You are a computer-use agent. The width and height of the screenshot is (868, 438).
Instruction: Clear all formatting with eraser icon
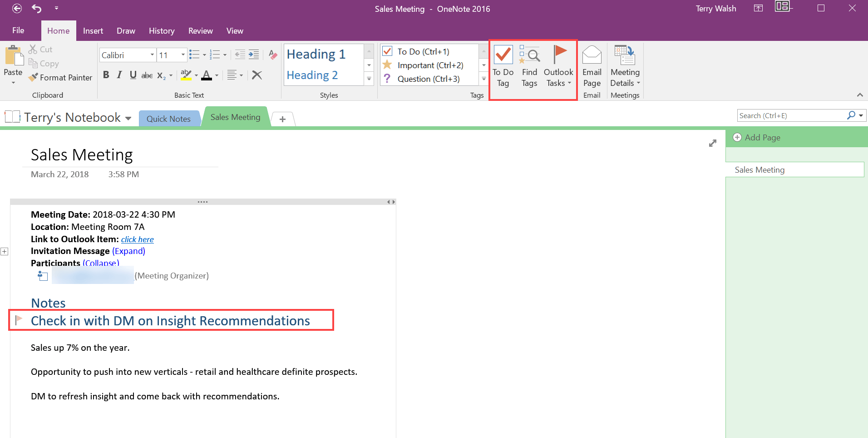(x=273, y=55)
